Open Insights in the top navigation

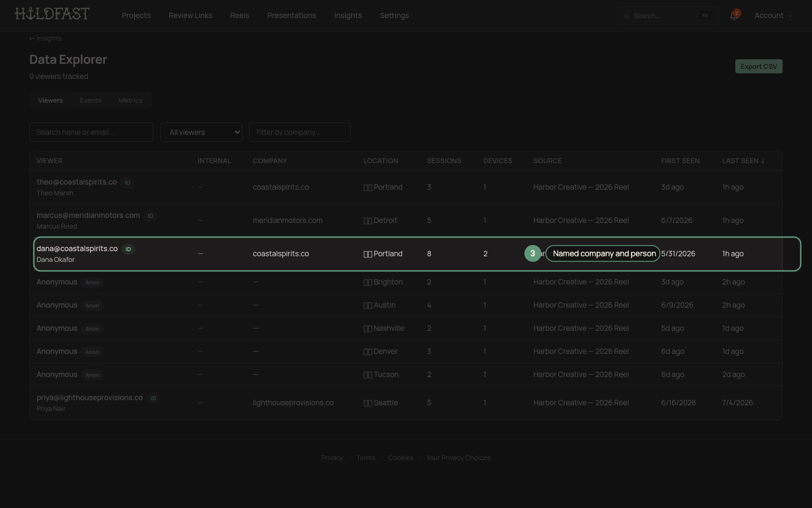click(348, 16)
